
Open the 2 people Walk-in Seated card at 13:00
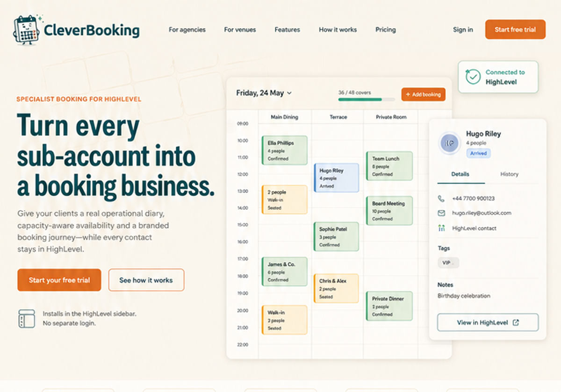[284, 200]
